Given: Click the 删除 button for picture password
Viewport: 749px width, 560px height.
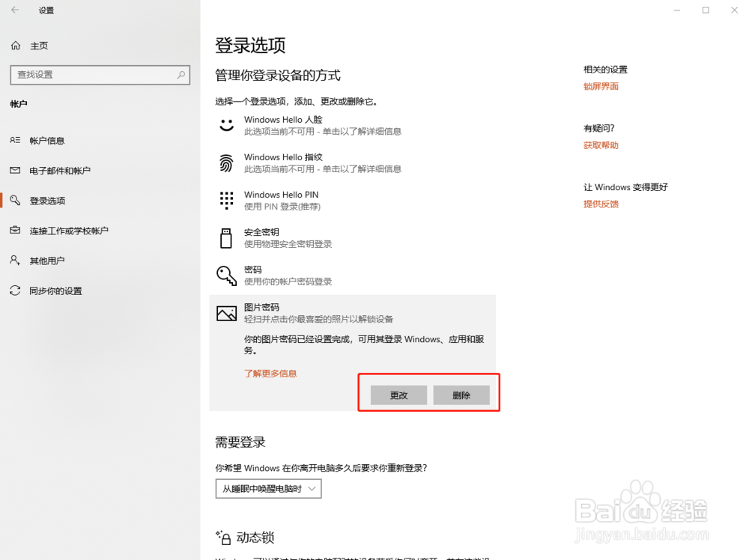Looking at the screenshot, I should [x=461, y=395].
